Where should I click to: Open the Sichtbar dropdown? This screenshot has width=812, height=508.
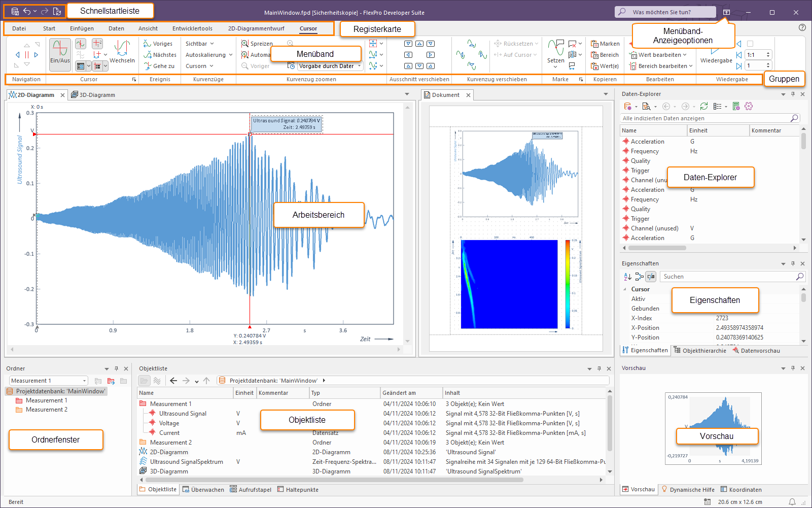tap(199, 44)
